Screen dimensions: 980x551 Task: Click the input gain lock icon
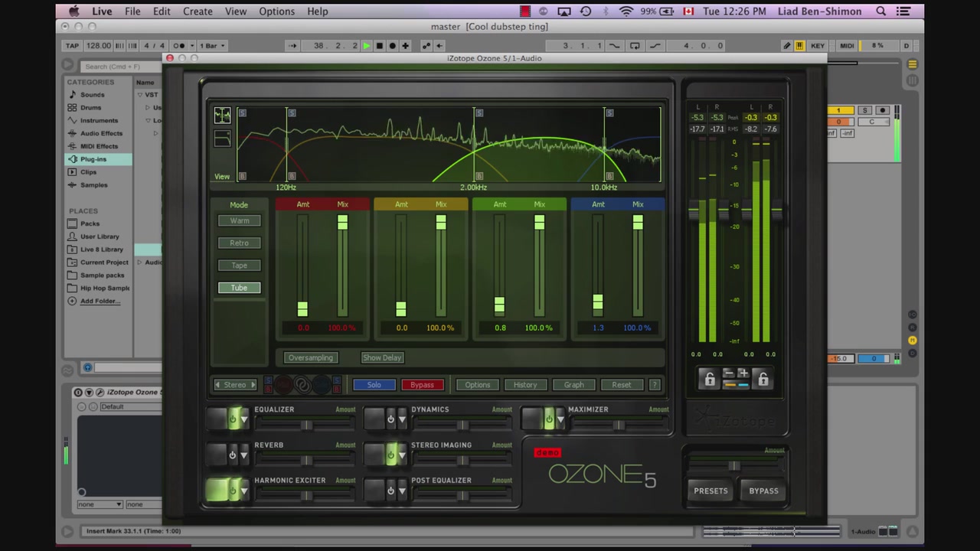tap(709, 379)
